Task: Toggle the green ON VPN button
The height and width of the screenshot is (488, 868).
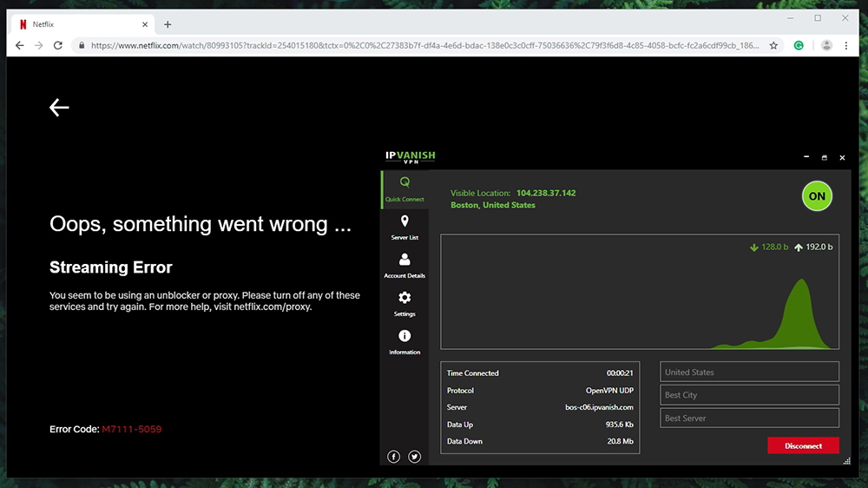Action: (x=817, y=196)
